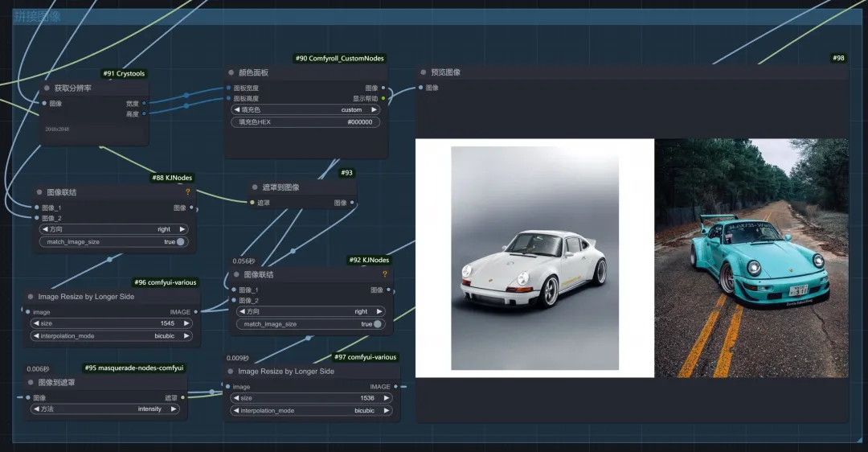Click the 0.009秒 timing label

tap(237, 359)
